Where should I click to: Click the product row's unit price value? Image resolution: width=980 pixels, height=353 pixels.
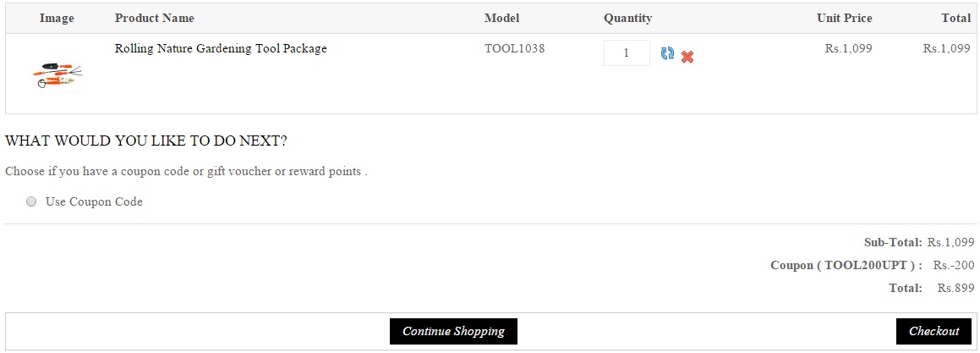848,48
